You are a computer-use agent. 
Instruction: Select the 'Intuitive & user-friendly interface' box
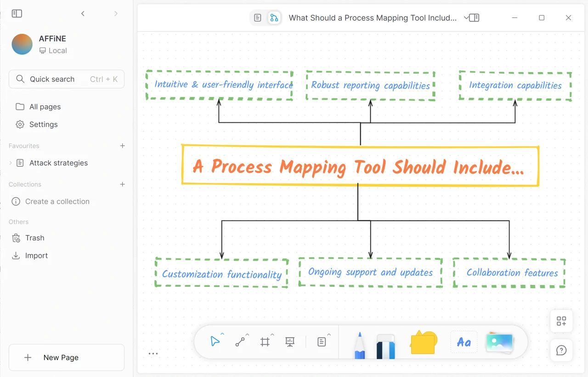click(220, 85)
